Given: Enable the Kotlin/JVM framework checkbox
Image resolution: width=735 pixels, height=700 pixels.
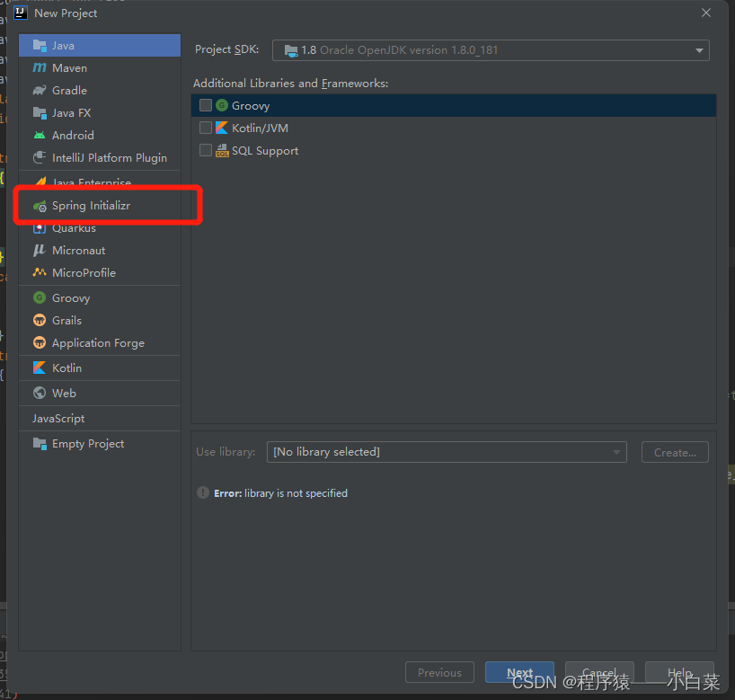Looking at the screenshot, I should [205, 128].
